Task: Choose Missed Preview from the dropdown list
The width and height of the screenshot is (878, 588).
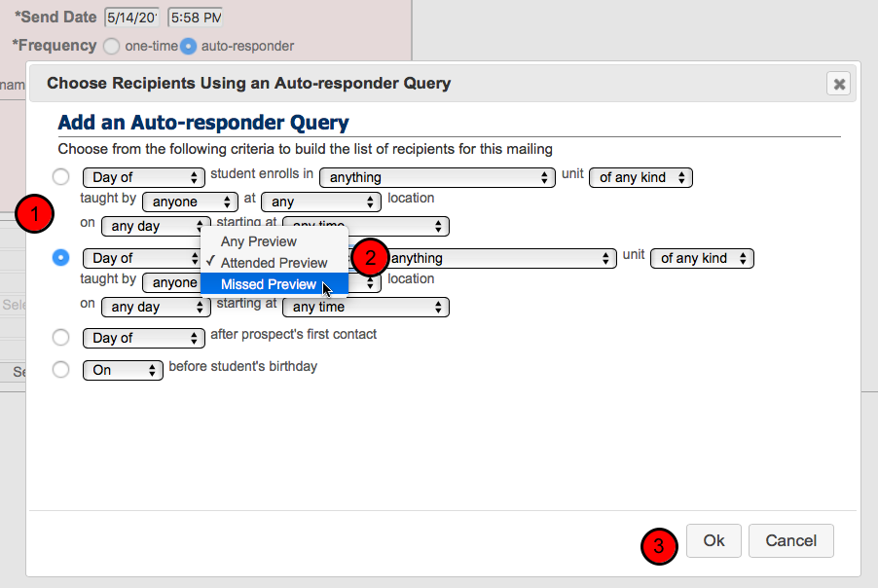Action: (269, 284)
